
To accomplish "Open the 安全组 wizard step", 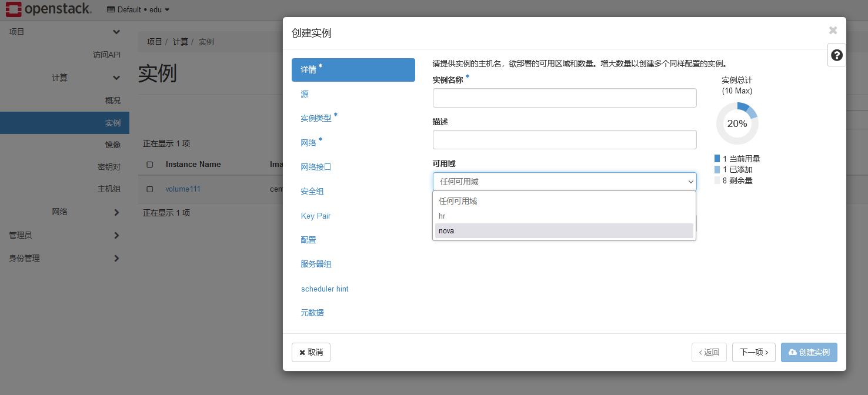I will (312, 192).
